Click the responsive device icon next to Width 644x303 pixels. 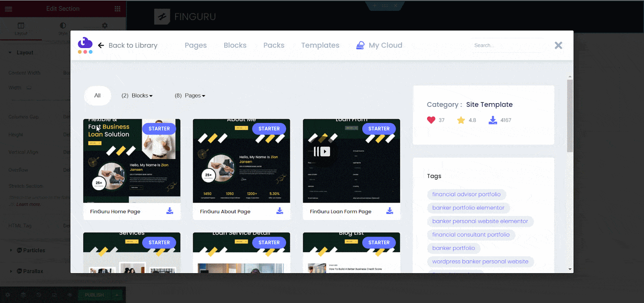29,87
